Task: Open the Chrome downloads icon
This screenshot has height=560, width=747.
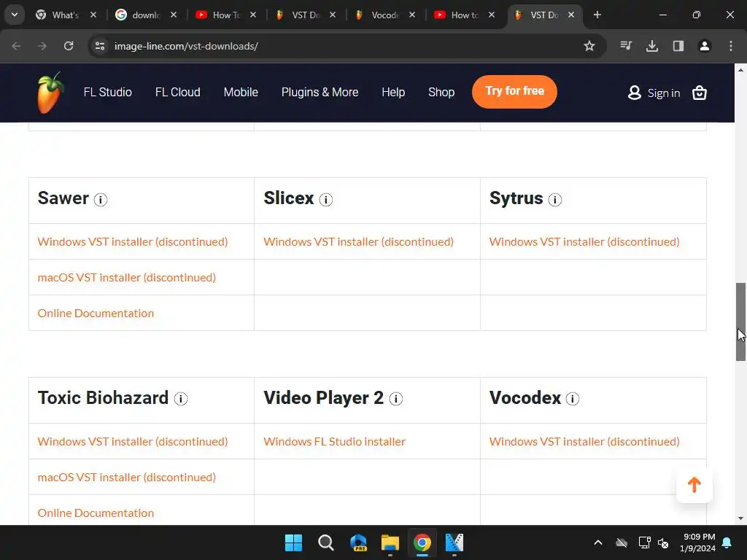Action: coord(652,46)
